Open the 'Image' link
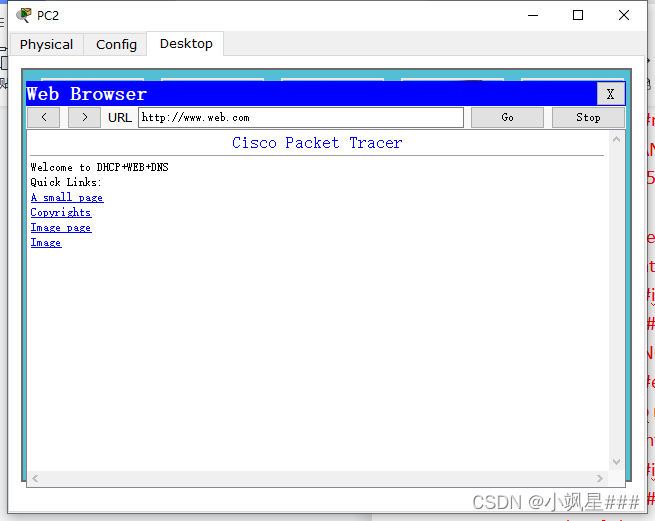This screenshot has width=655, height=521. tap(46, 242)
